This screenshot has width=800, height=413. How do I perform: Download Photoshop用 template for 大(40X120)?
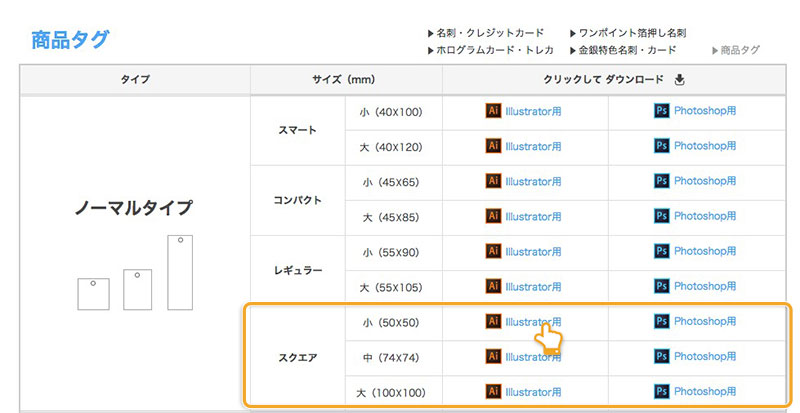tap(705, 146)
